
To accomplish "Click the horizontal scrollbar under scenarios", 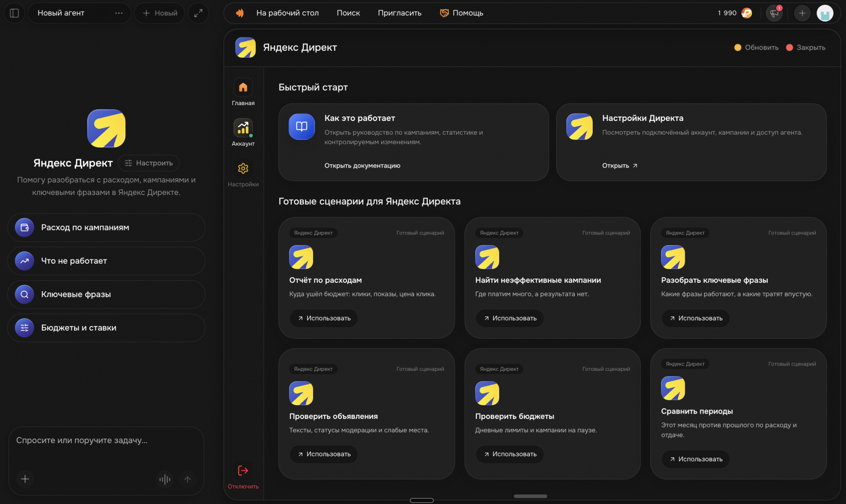I will pos(530,497).
